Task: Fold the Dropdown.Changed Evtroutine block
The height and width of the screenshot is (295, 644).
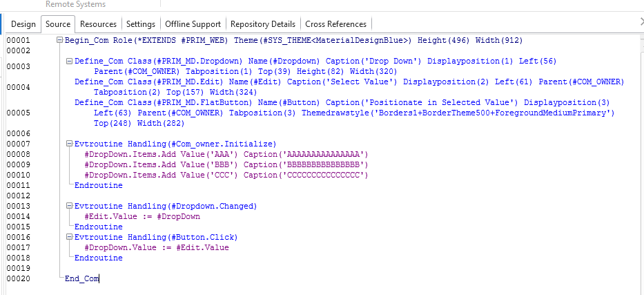Action: point(70,206)
